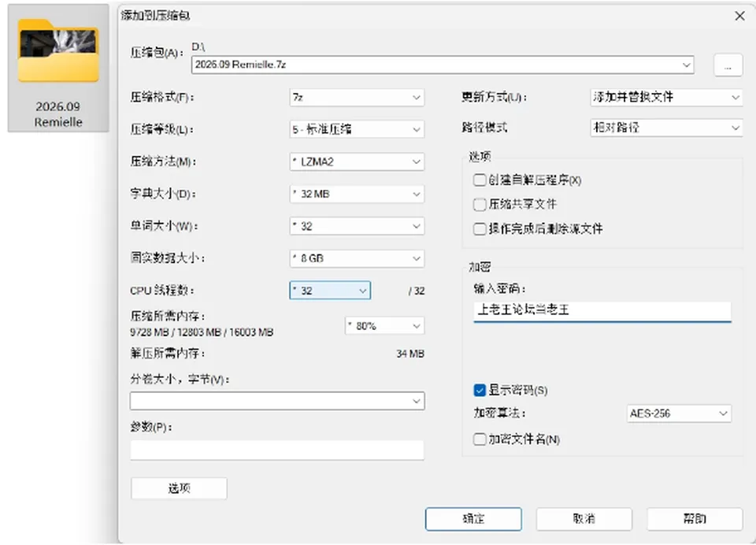Click the 参数 input field
The image size is (756, 545).
tap(277, 450)
